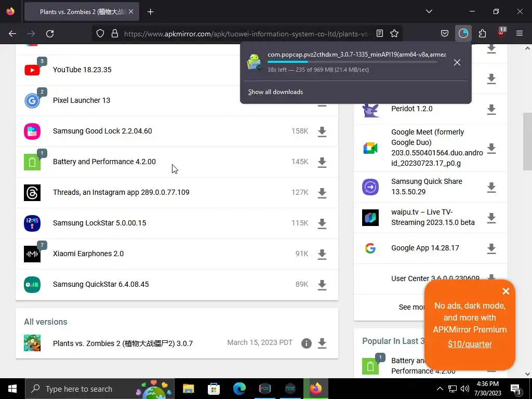Download Samsung QuickStar 6.4.08.45
Screen dimensions: 532x399
(x=322, y=285)
